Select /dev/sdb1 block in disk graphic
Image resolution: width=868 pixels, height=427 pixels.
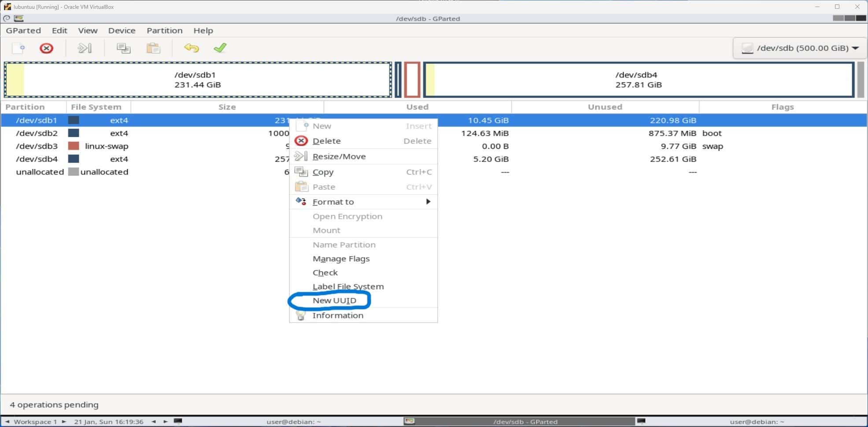coord(198,80)
